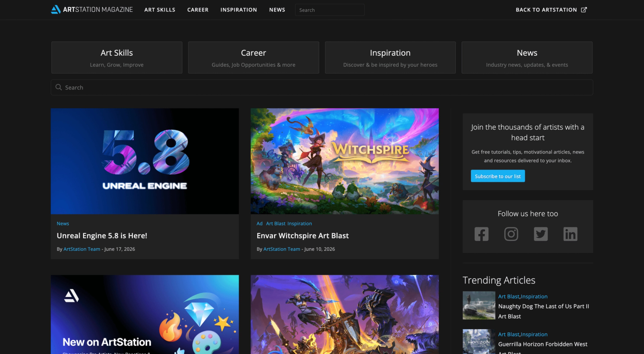Click Art Blast tag on Witchspire article

point(276,223)
